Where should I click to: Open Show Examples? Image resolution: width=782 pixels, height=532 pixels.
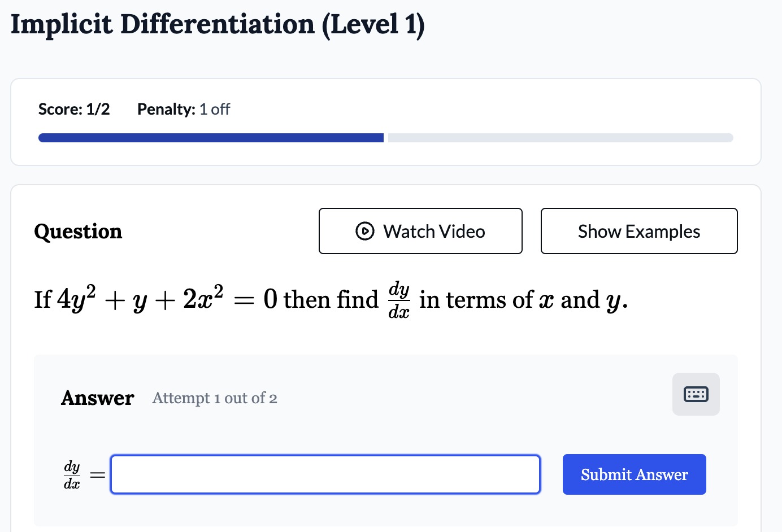point(639,231)
